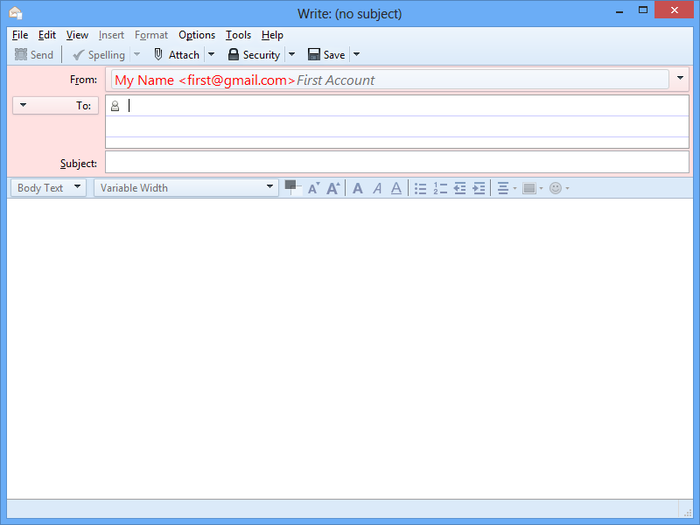Open the Variable Width font dropdown
The image size is (700, 525).
tap(186, 188)
